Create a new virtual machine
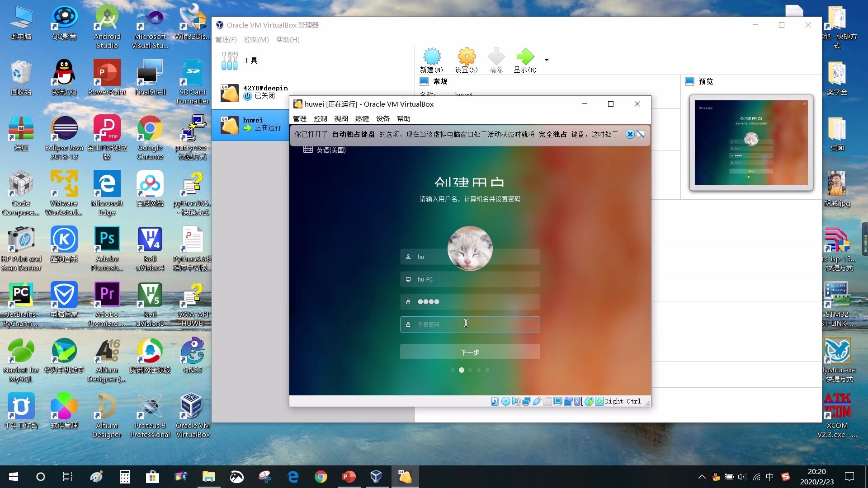 pos(432,59)
